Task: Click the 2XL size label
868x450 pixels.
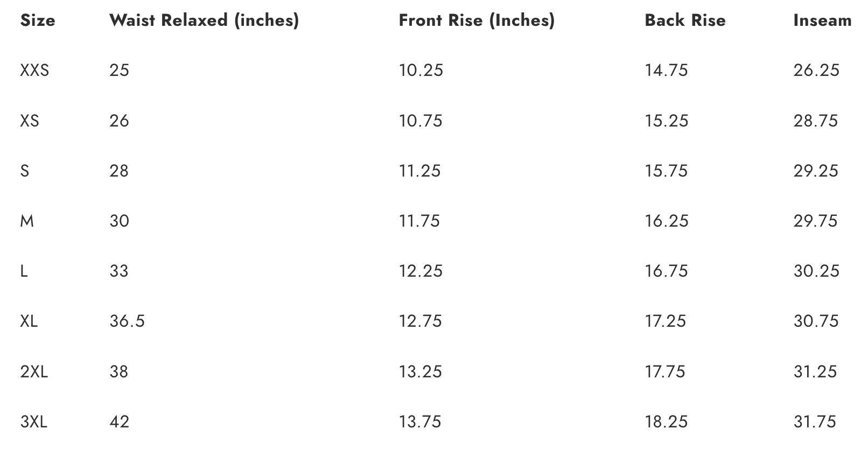Action: point(34,371)
